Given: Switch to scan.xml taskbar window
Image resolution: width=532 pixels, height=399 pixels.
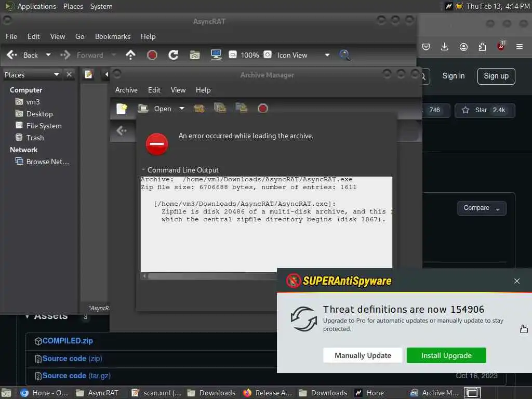Looking at the screenshot, I should [x=156, y=393].
